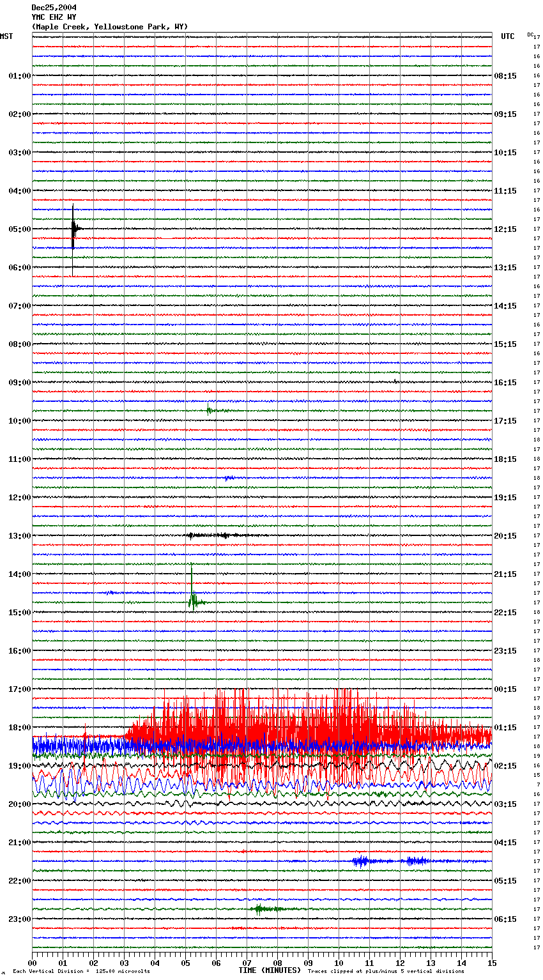
Task: Click the date header Dec25,2004
Action: [54, 8]
